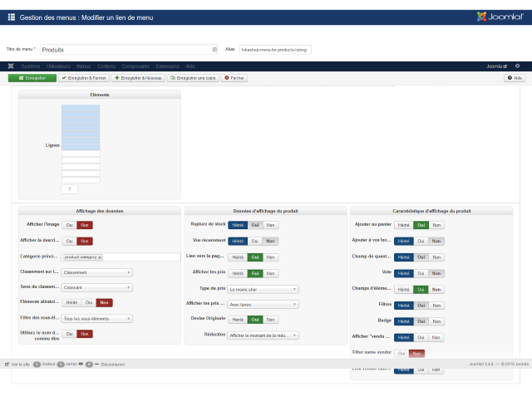Open the Utilisateurs menu
This screenshot has height=406, width=532.
pos(58,66)
